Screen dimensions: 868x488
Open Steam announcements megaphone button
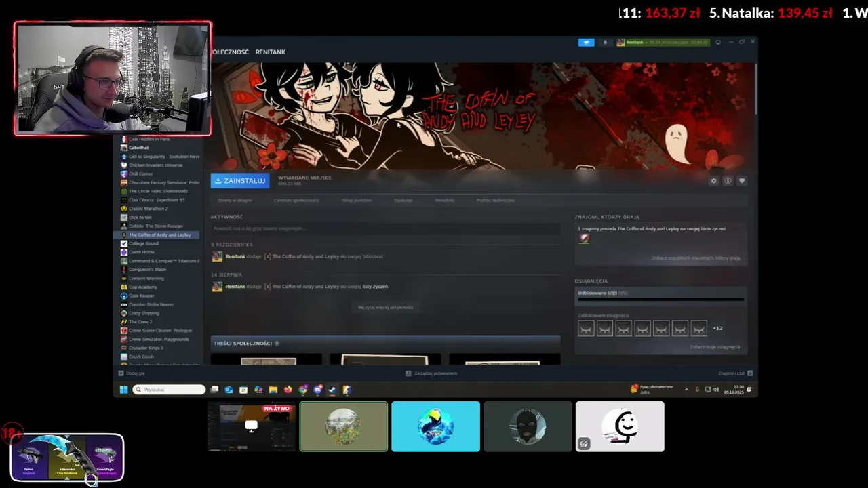pos(586,42)
